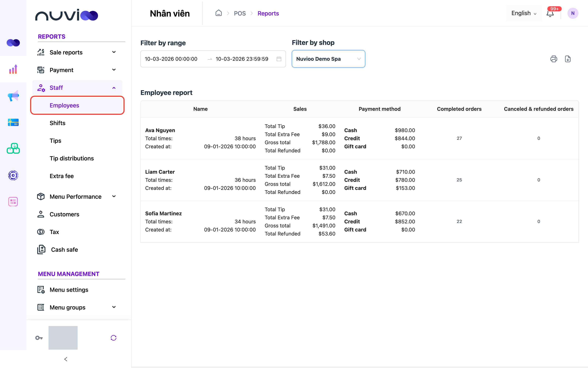
Task: Open the Extra fee report
Action: (62, 176)
